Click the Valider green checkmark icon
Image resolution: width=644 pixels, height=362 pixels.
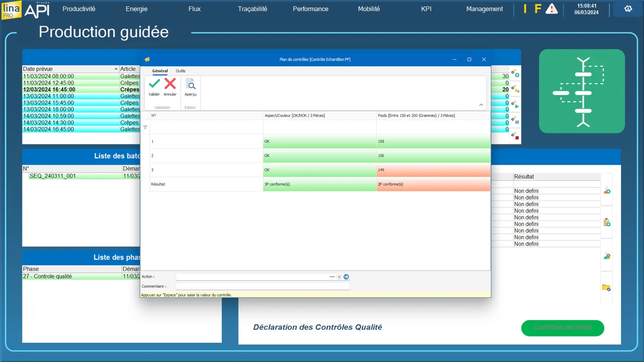click(x=154, y=84)
